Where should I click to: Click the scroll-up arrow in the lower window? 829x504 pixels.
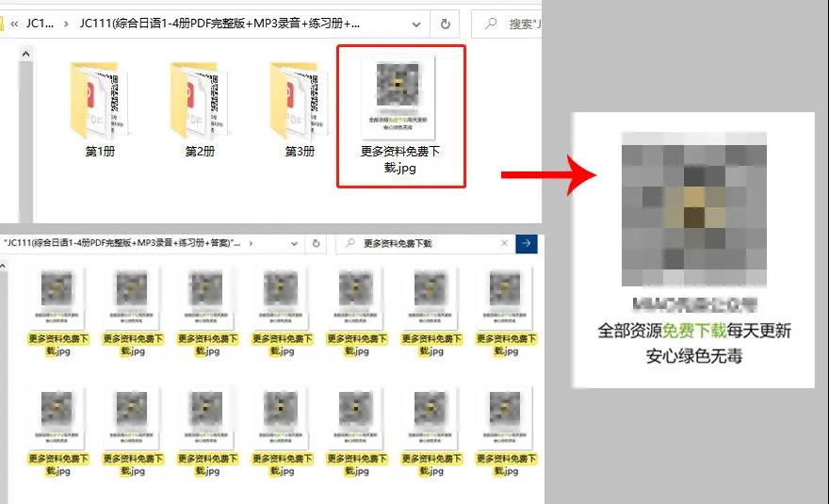tap(3, 266)
